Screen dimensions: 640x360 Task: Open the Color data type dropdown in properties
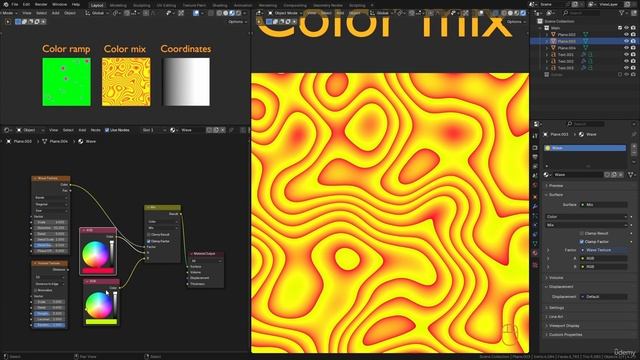coord(586,217)
